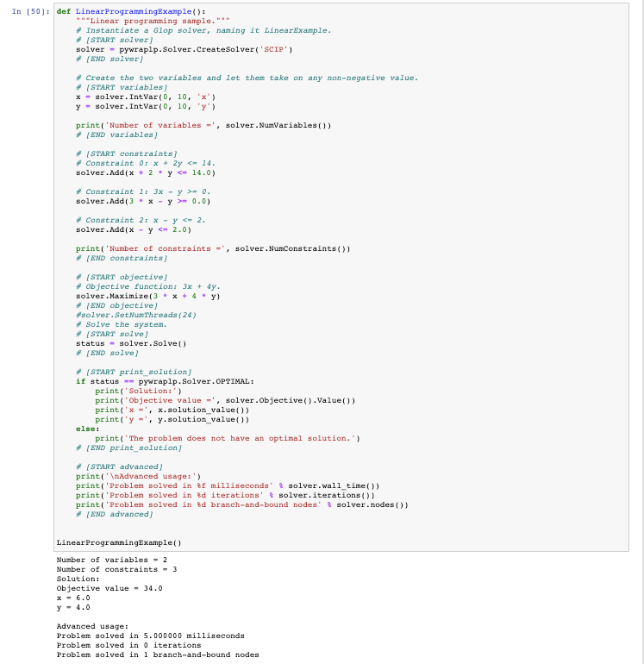
Task: Click the '[END advanced]' comment
Action: 115,514
